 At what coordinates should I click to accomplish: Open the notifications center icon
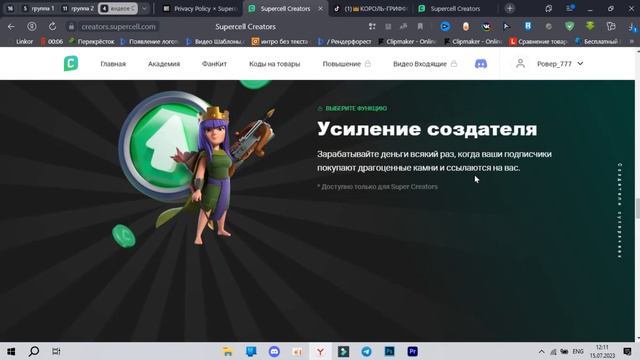pyautogui.click(x=627, y=351)
